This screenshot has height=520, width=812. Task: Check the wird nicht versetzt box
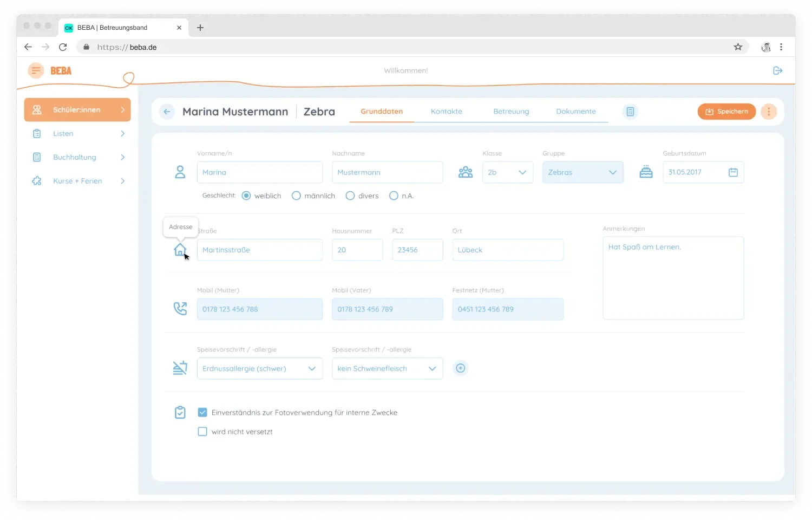coord(202,432)
